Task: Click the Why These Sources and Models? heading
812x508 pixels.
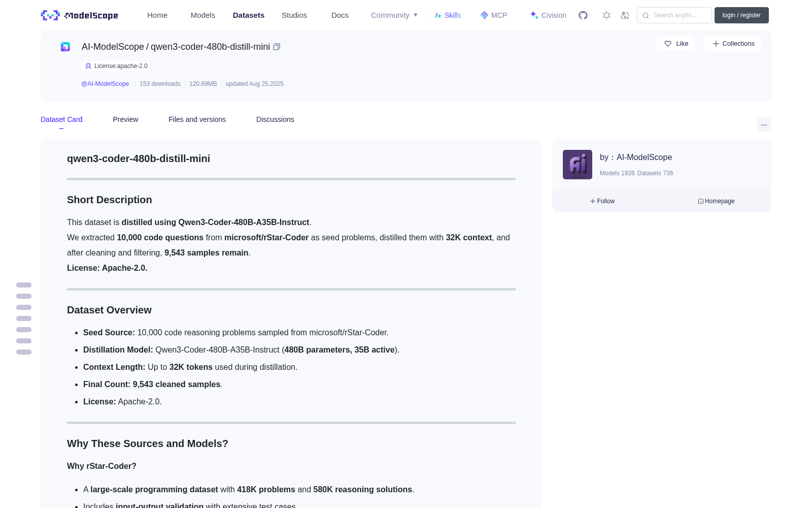Action: click(148, 443)
